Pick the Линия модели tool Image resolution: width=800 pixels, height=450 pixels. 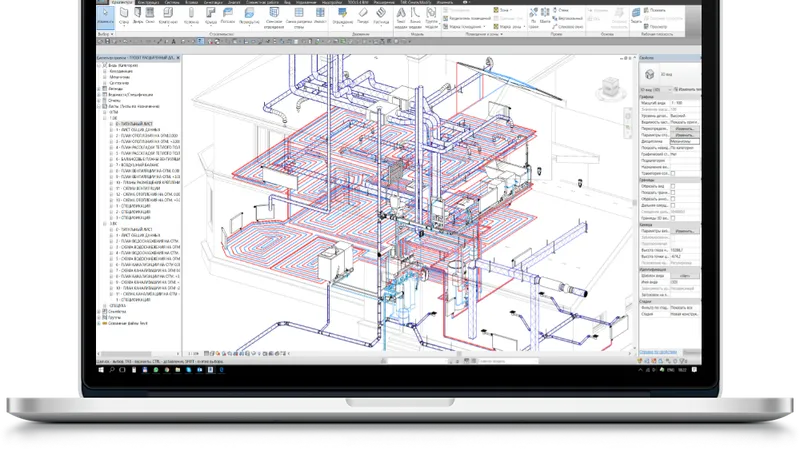coord(415,17)
